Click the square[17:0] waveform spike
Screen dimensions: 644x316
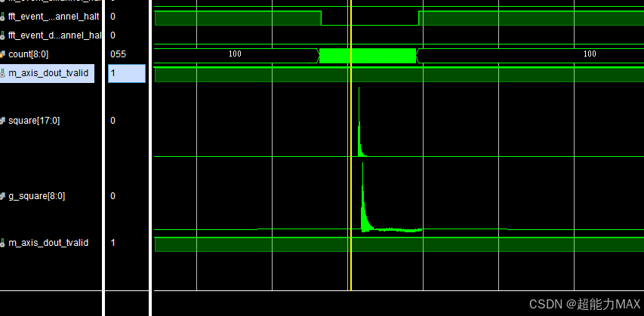(359, 123)
